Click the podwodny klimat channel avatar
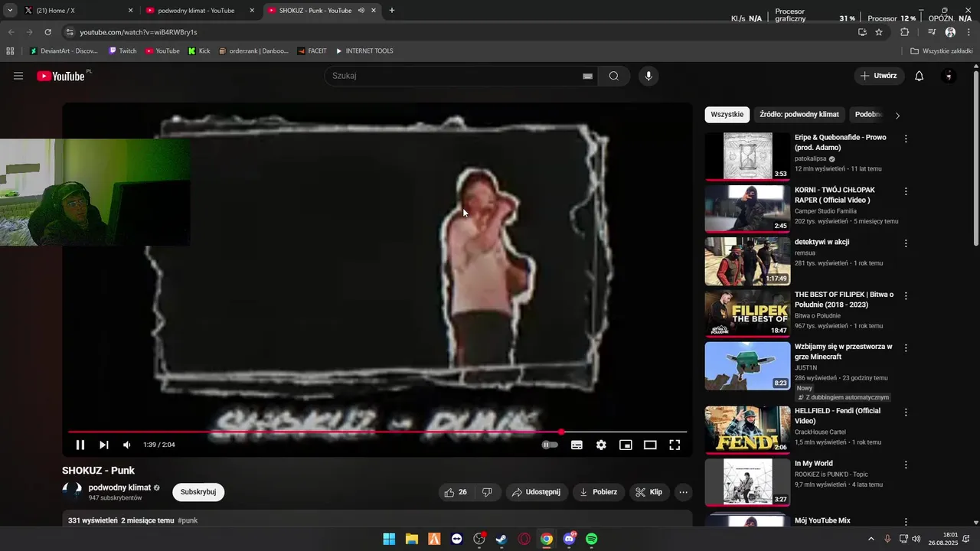 tap(72, 492)
